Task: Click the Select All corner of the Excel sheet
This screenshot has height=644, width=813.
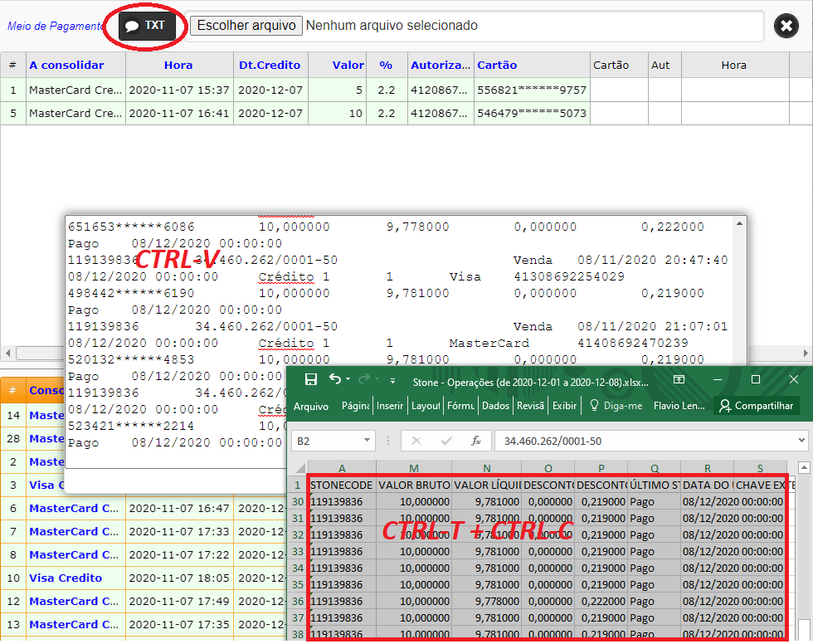Action: click(300, 469)
